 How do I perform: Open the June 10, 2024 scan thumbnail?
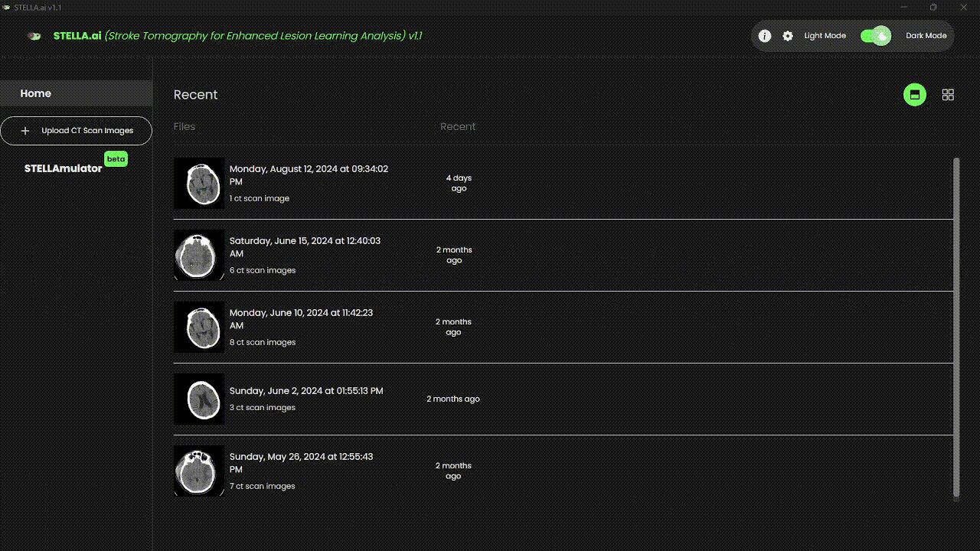199,327
